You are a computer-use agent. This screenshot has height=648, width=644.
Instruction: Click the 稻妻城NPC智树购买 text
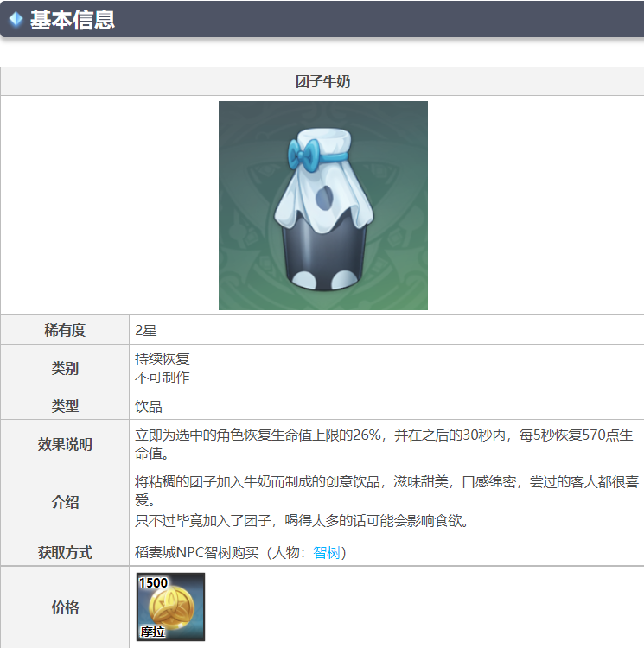point(197,553)
